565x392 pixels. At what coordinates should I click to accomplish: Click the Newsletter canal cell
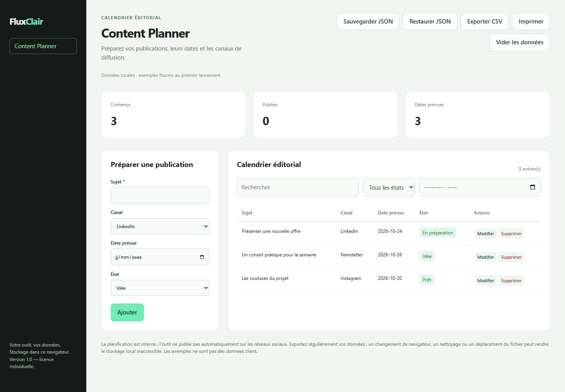(352, 255)
